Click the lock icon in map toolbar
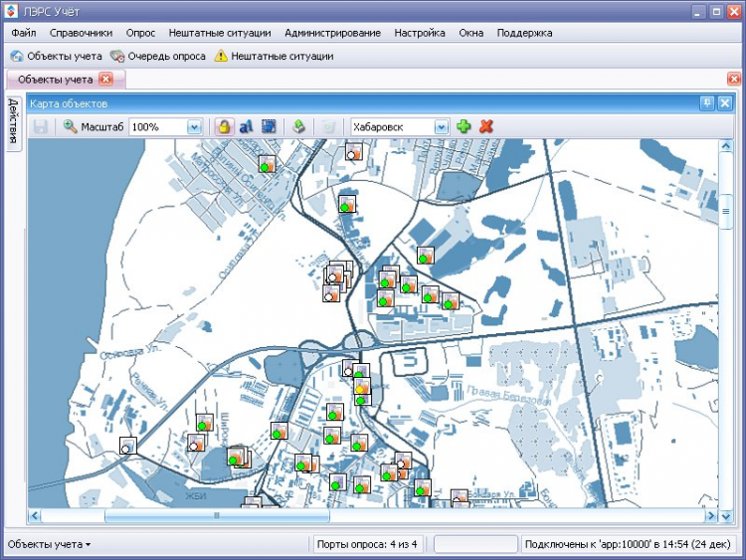 225,126
